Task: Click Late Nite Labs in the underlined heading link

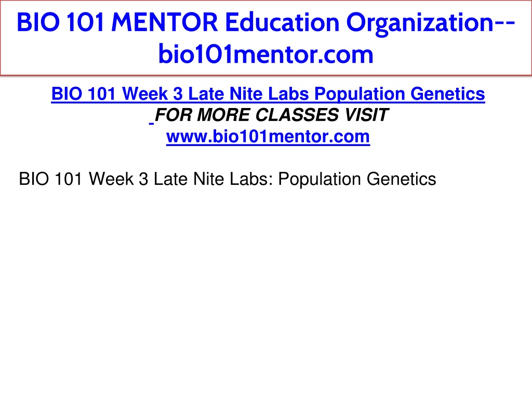Action: 248,94
